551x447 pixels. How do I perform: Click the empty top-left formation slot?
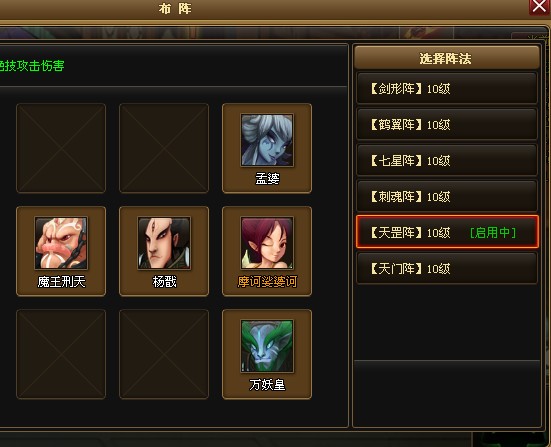pyautogui.click(x=61, y=148)
